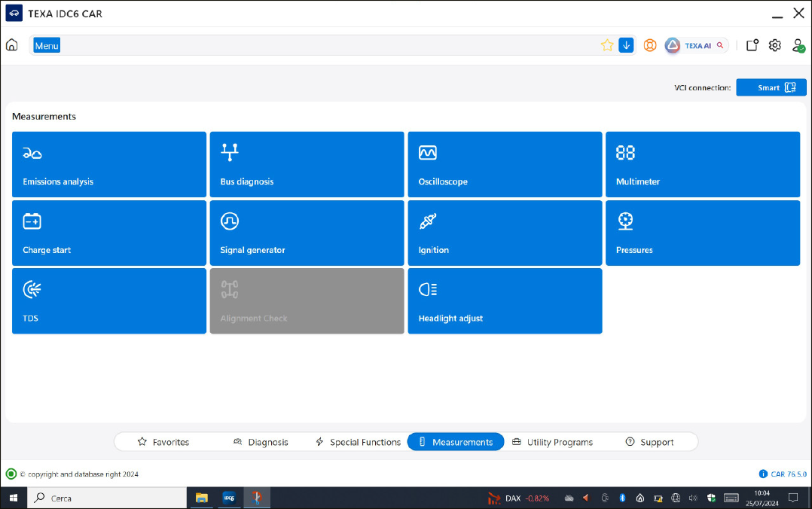Select the Pressures tile
The height and width of the screenshot is (509, 812).
702,233
